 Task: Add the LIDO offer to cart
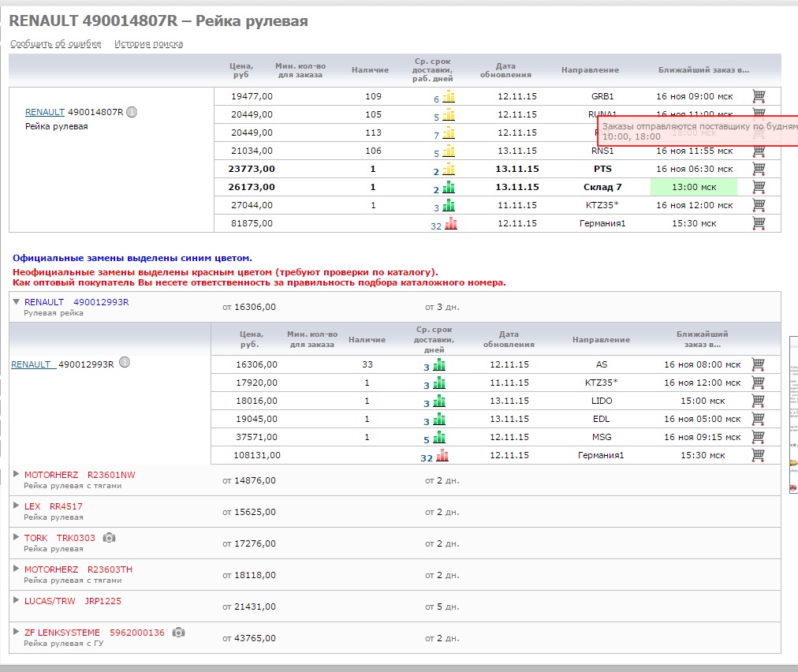(x=758, y=401)
